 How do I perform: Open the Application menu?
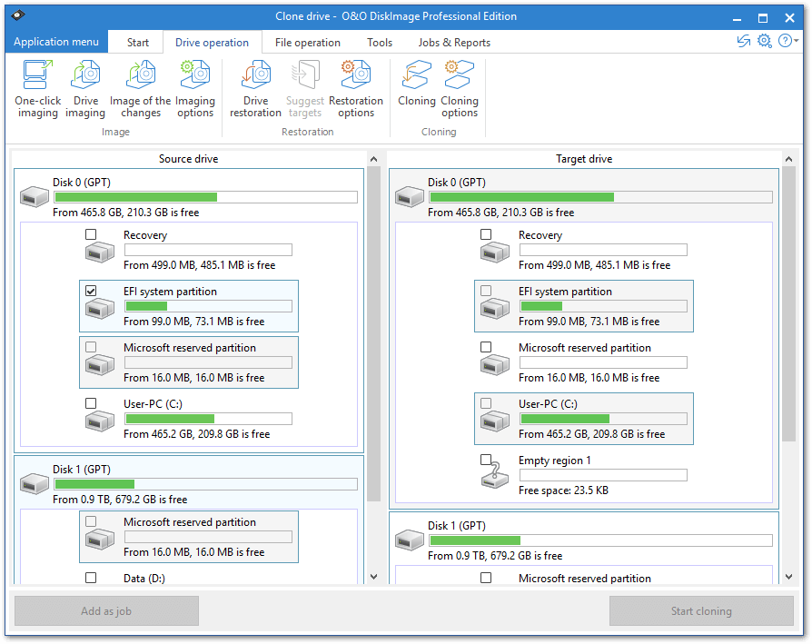56,42
